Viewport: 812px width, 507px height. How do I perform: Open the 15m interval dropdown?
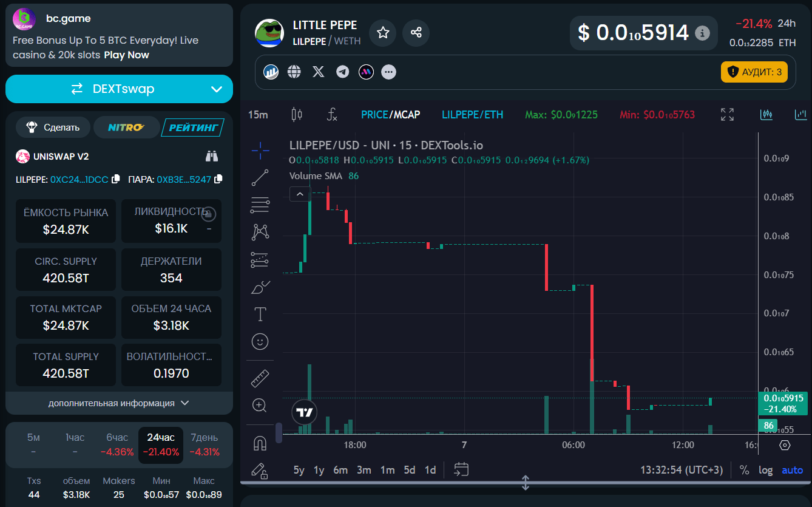pyautogui.click(x=258, y=114)
